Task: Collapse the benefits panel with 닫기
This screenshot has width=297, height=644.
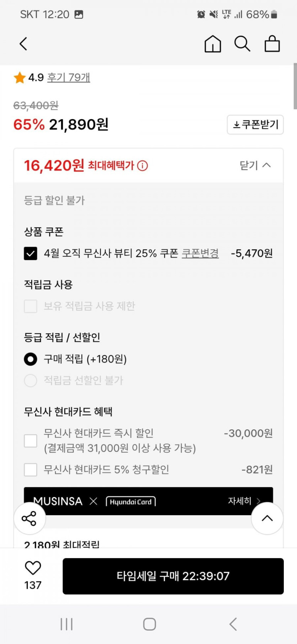Action: 255,166
